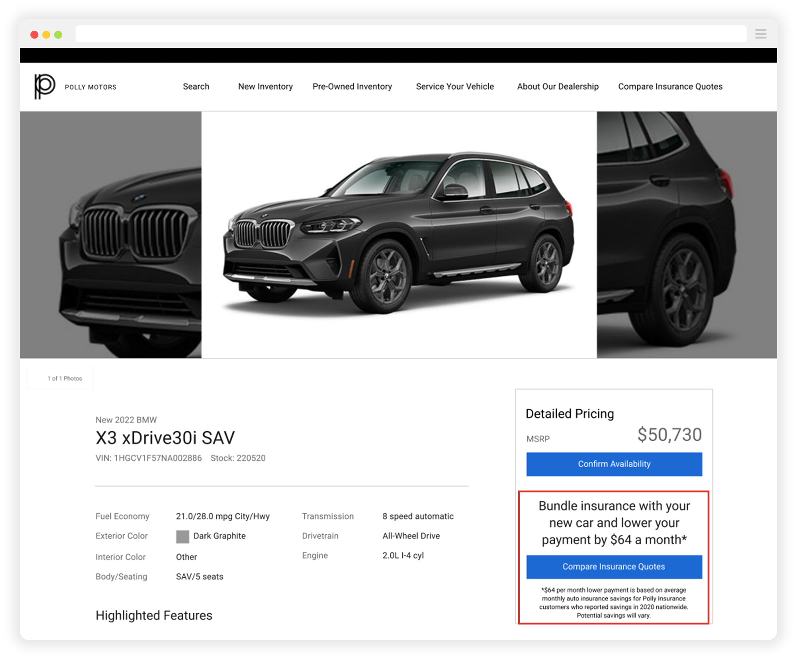797x672 pixels.
Task: Click the green maximize window dot
Action: click(x=58, y=35)
